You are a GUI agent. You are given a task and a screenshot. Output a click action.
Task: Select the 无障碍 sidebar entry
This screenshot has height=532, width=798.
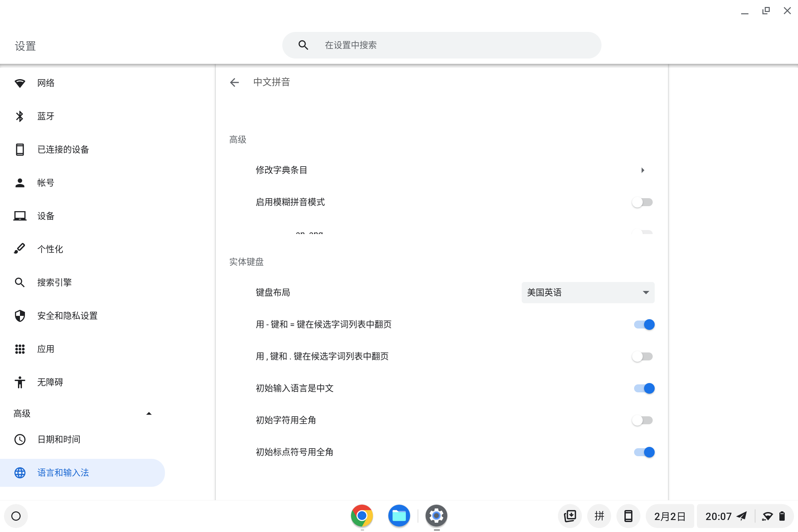[50, 382]
